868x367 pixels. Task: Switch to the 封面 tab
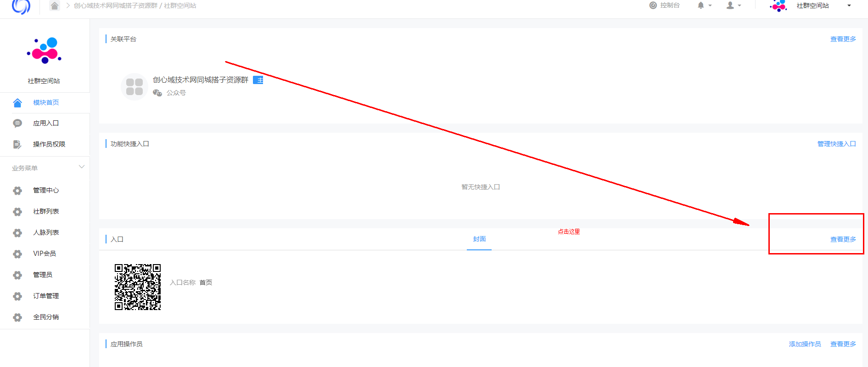(x=479, y=239)
